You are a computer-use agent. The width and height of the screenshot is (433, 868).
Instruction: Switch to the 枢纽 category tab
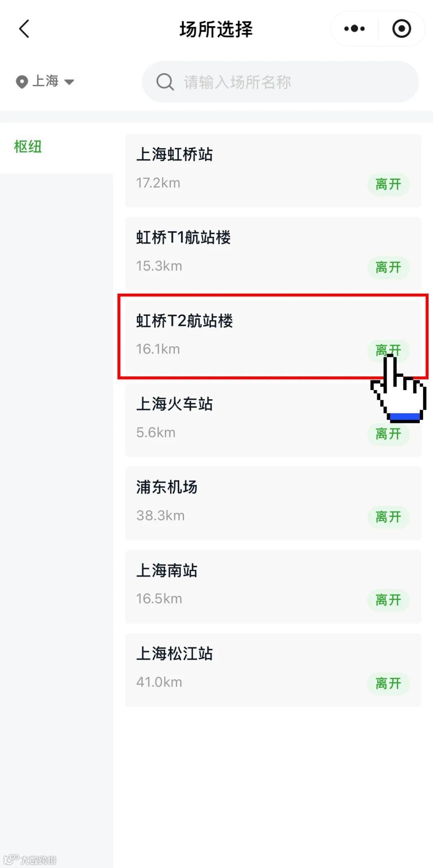[x=28, y=146]
